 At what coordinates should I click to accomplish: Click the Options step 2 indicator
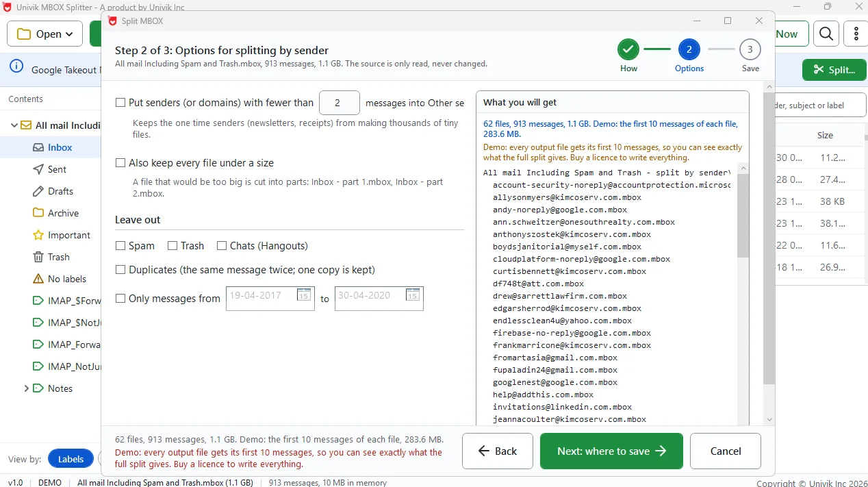pos(689,49)
